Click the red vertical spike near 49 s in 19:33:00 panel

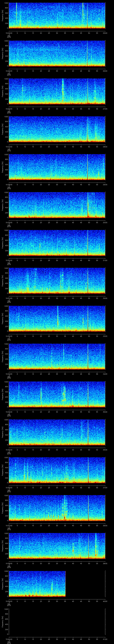tap(88, 356)
